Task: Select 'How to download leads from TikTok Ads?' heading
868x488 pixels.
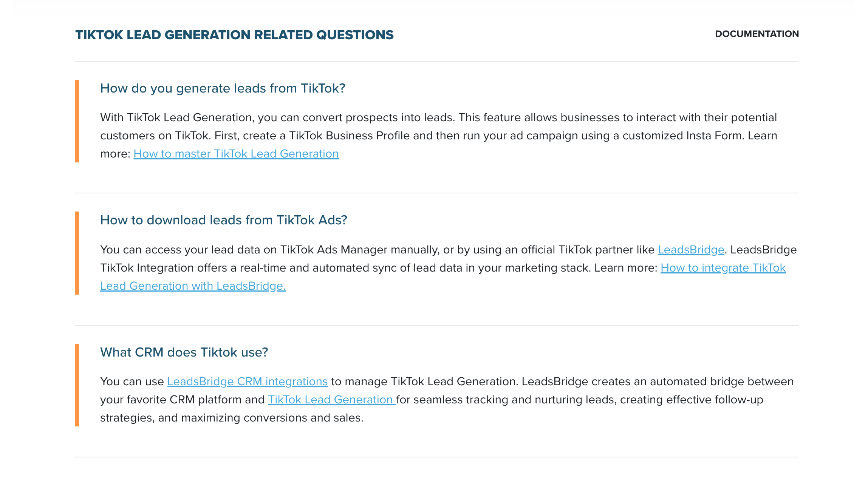Action: [223, 220]
